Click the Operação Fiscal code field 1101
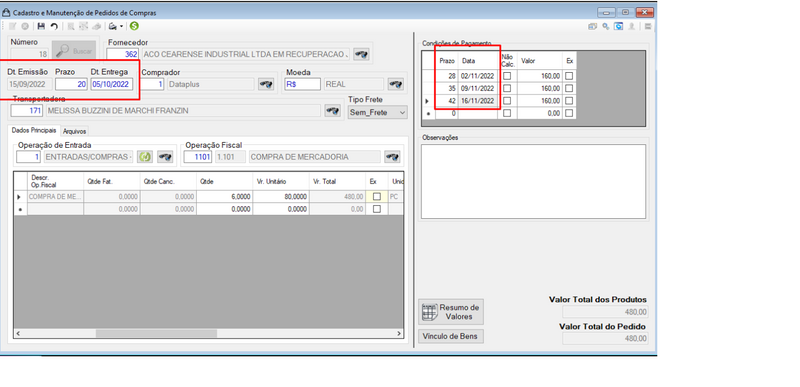Viewport: 800px width, 387px height. point(198,157)
